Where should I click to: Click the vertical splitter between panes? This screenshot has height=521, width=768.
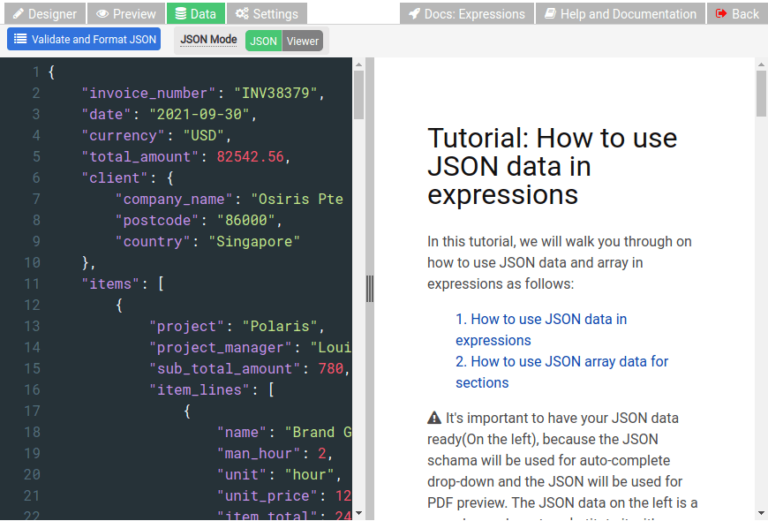coord(369,288)
